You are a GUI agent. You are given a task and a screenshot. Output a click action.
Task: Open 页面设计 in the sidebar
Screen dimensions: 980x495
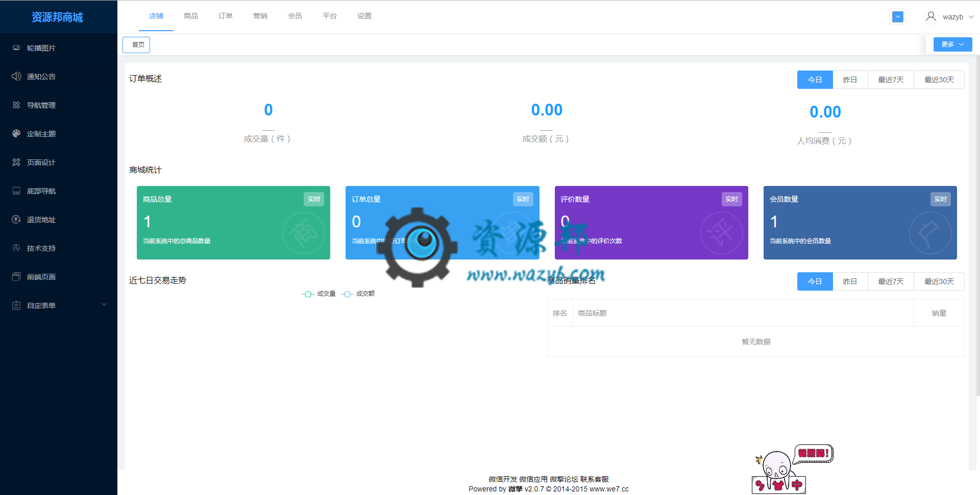[x=59, y=162]
